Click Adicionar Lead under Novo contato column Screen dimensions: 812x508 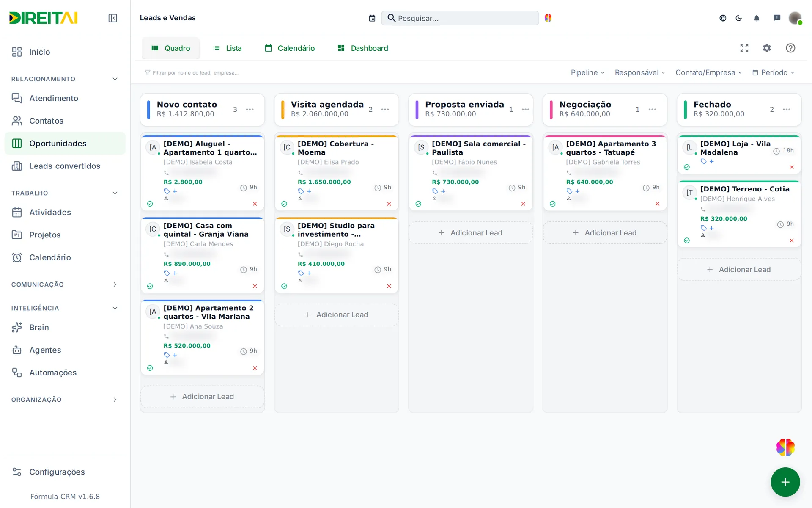click(x=202, y=397)
